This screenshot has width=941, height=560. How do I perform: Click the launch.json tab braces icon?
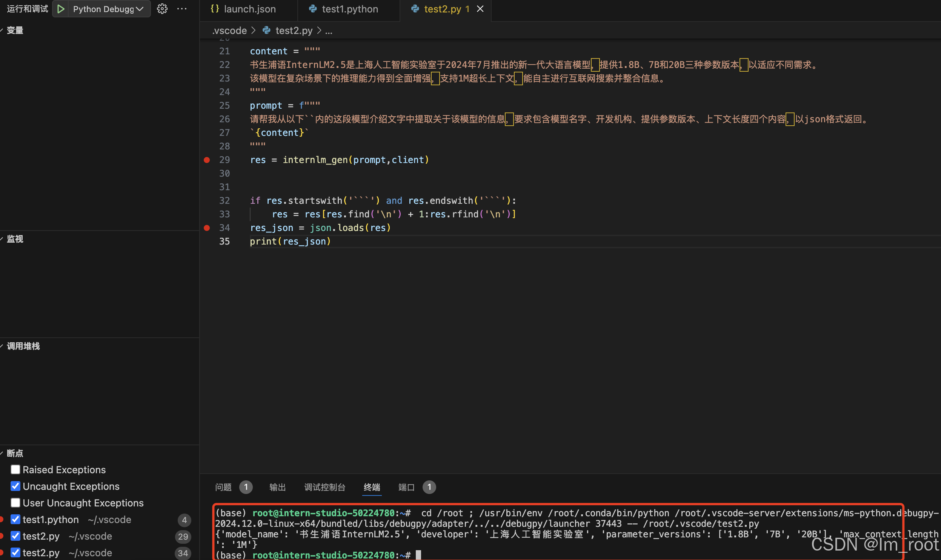click(x=215, y=9)
